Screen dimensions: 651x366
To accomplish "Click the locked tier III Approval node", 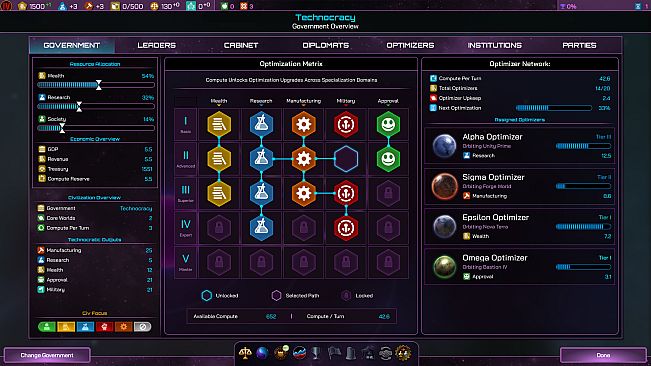I will click(388, 193).
